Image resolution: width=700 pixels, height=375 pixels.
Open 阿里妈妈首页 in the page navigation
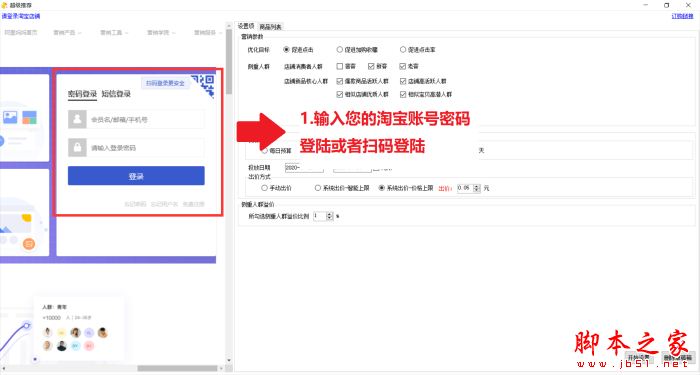(21, 33)
